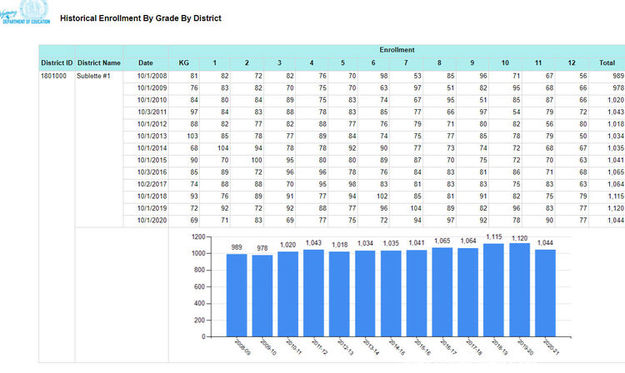Click the 2014-15 chart bar
This screenshot has width=625, height=373.
[391, 294]
